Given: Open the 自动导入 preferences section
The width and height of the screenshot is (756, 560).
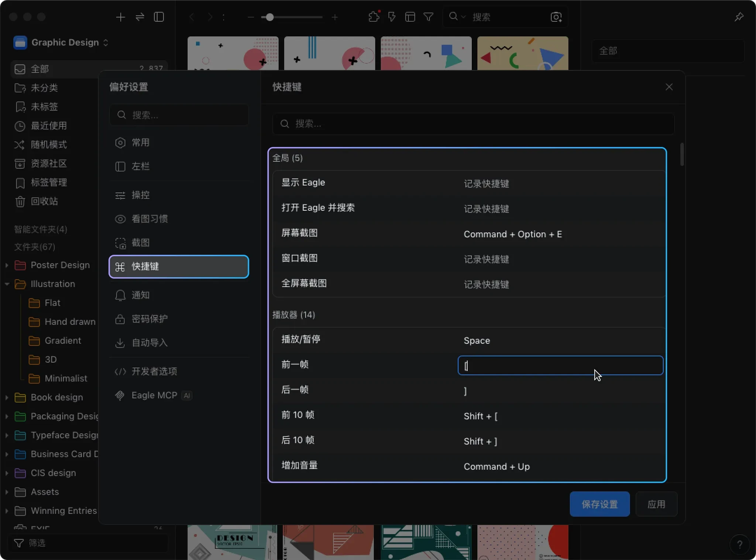Looking at the screenshot, I should coord(179,343).
